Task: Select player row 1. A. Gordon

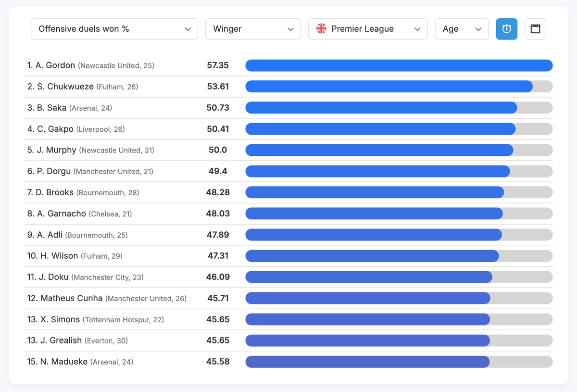Action: click(289, 65)
